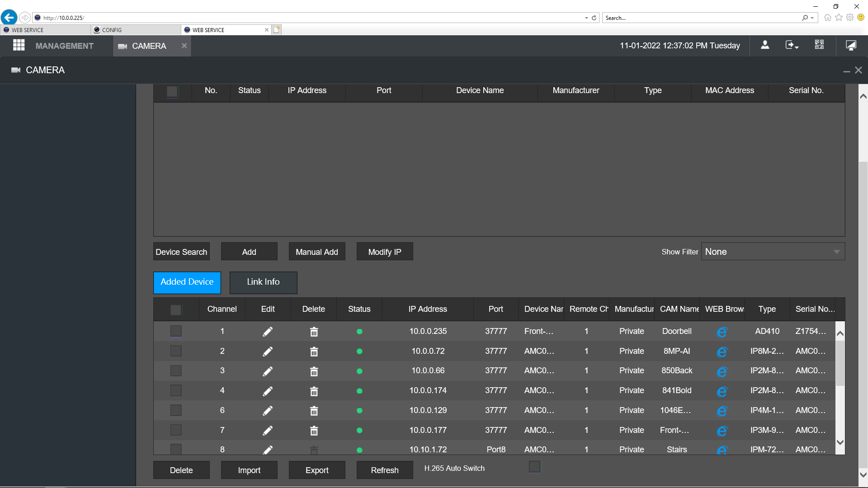
Task: Reload page with browser refresh icon
Action: tap(594, 18)
